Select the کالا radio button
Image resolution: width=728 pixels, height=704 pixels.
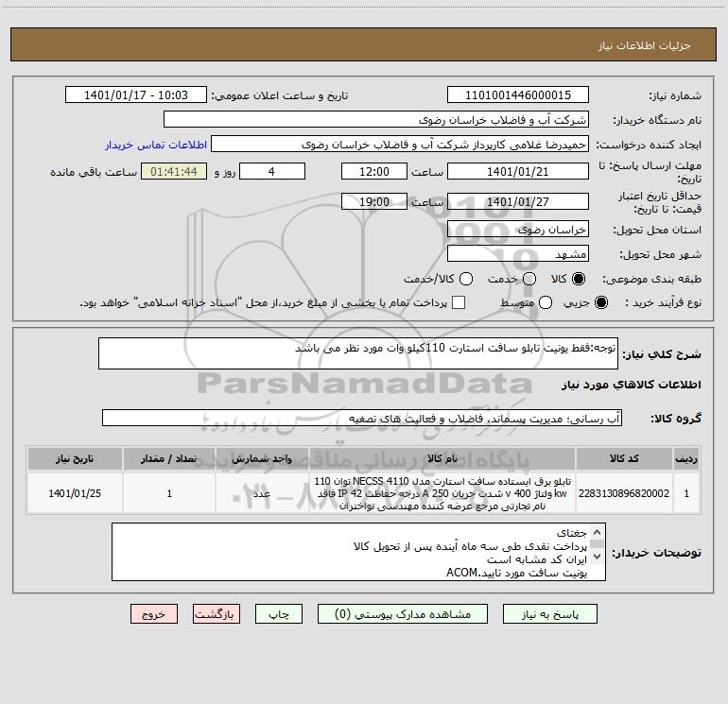coord(579,279)
